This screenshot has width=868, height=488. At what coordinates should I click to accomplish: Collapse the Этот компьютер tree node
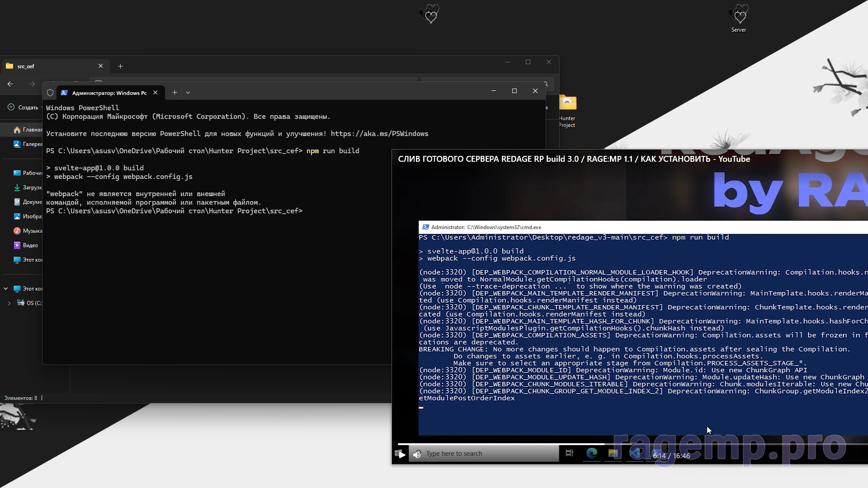pos(6,289)
